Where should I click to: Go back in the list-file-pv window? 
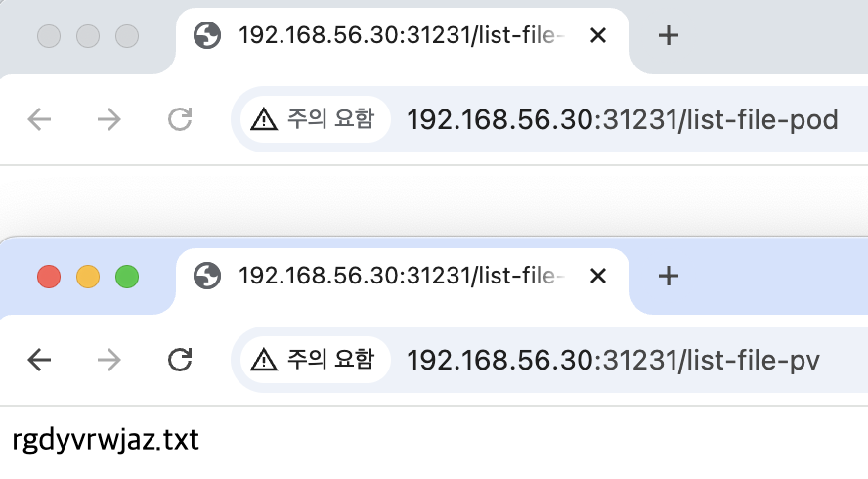coord(39,360)
